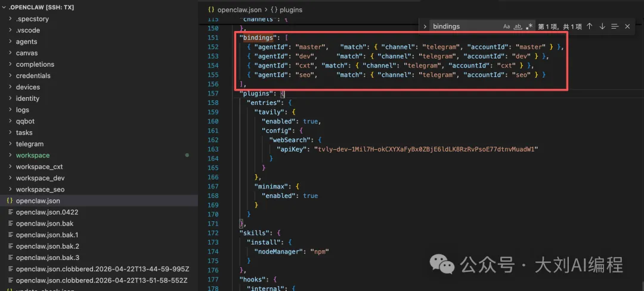
Task: Click the JSON icon beside openclaw.json in explorer
Action: pos(10,201)
